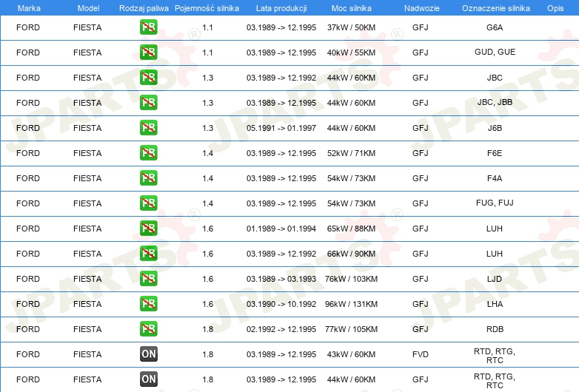Select the RDB engine code cell
The image size is (579, 392).
pos(495,329)
